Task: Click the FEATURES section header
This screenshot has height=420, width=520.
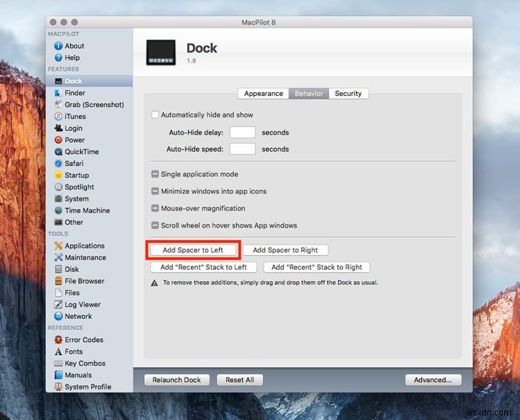Action: pos(63,69)
